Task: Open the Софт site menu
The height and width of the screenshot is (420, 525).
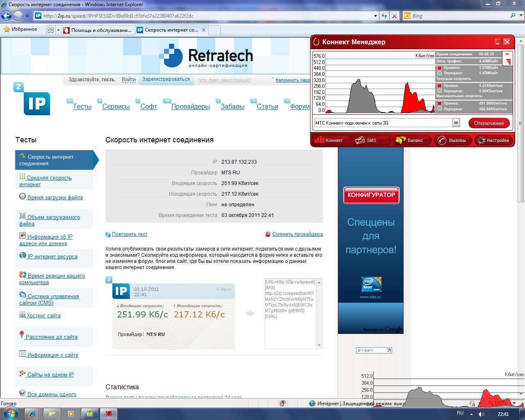Action: click(x=148, y=106)
